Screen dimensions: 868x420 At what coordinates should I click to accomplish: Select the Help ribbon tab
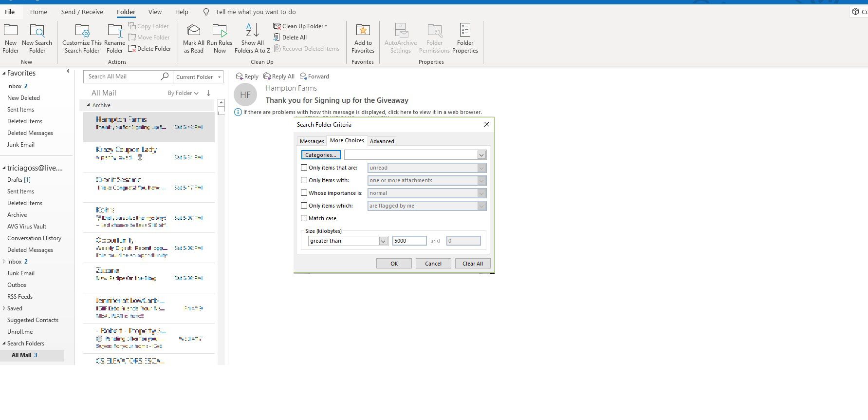[x=182, y=12]
